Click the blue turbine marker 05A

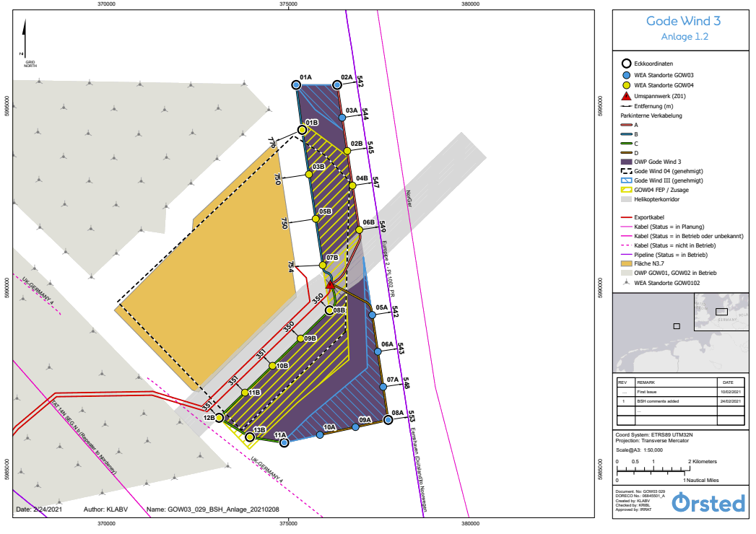373,315
